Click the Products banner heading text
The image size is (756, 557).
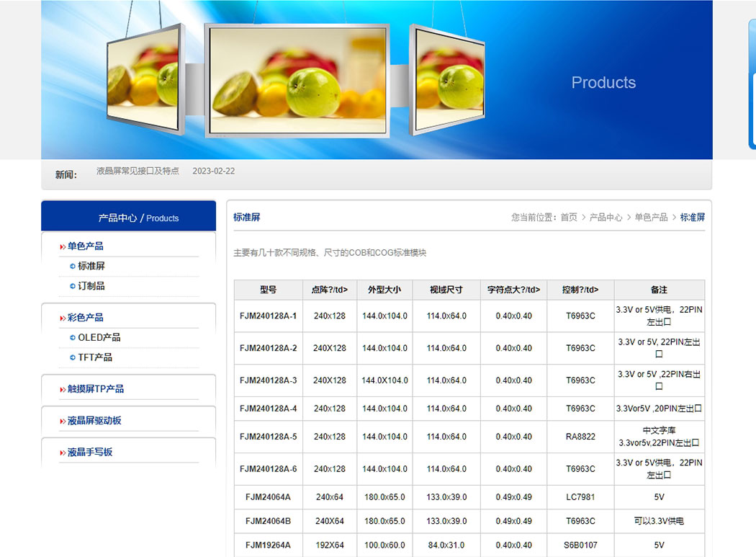click(603, 83)
